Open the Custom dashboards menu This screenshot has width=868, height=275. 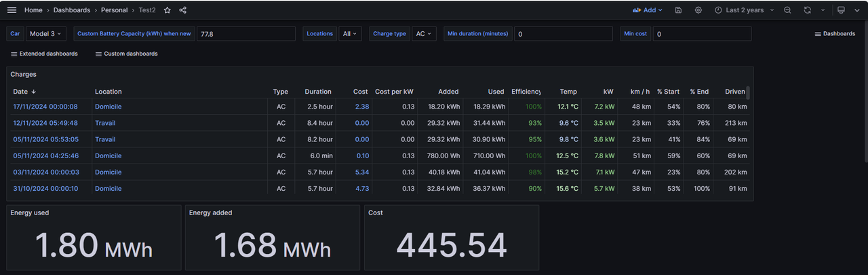point(127,54)
